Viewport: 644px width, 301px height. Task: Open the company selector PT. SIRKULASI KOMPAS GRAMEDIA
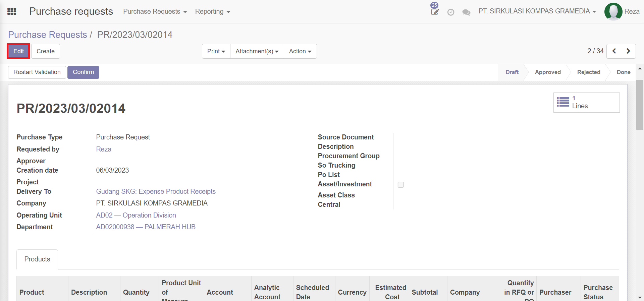tap(537, 11)
